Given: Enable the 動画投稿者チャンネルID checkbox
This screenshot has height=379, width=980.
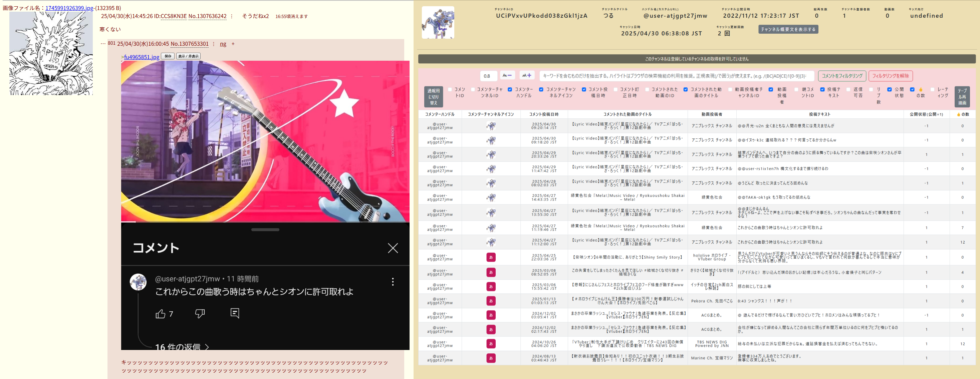Looking at the screenshot, I should (x=730, y=90).
